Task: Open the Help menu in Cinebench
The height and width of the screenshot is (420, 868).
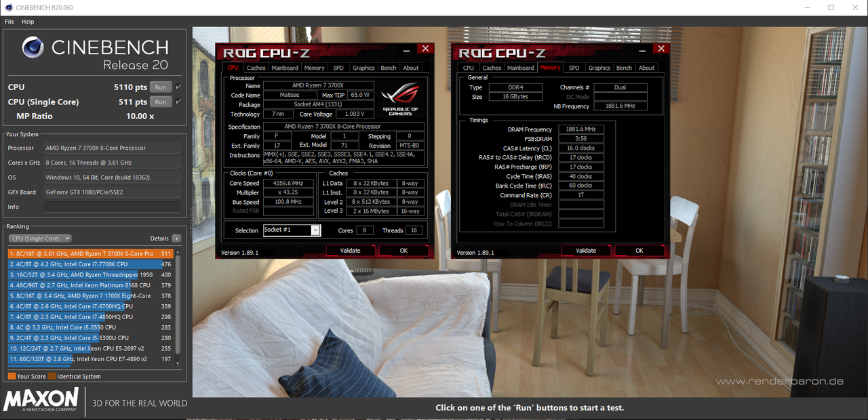Action: tap(28, 22)
